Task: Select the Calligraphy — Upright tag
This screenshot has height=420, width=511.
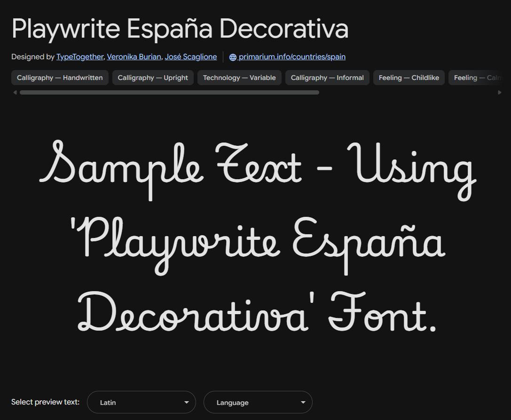Action: [153, 78]
